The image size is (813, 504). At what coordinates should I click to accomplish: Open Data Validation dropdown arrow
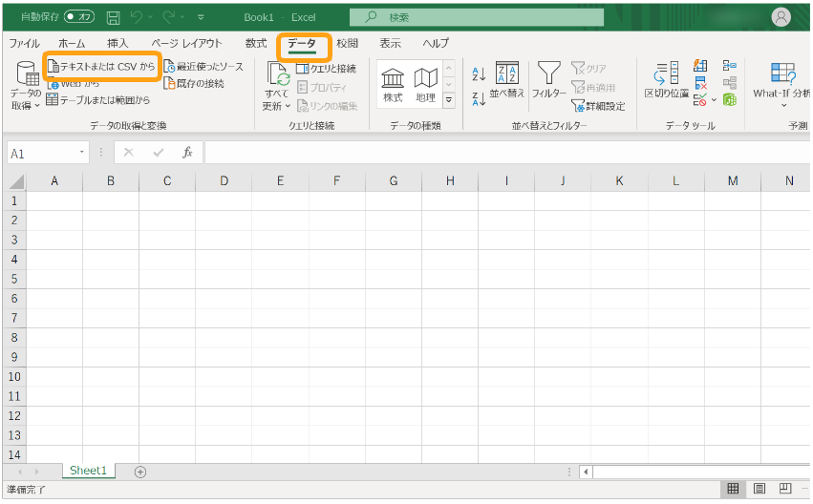click(714, 100)
